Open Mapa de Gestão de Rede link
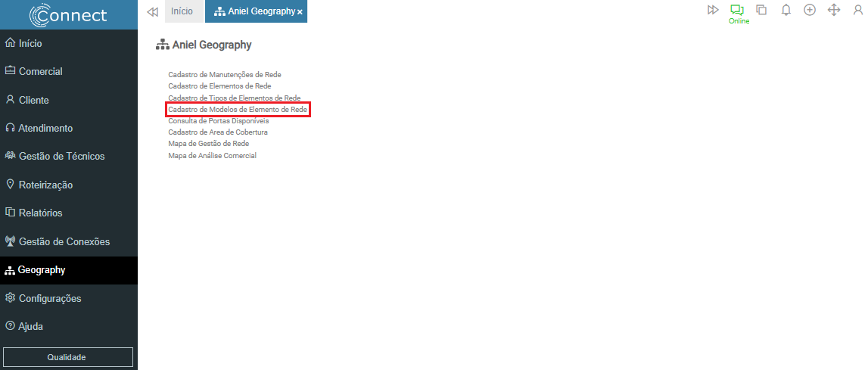 pos(209,144)
